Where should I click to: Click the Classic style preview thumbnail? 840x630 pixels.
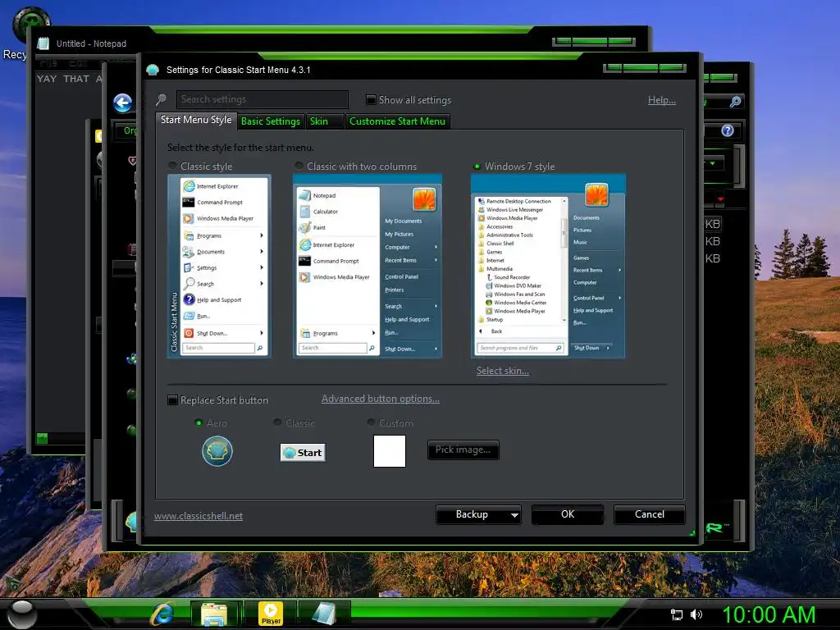(x=219, y=266)
